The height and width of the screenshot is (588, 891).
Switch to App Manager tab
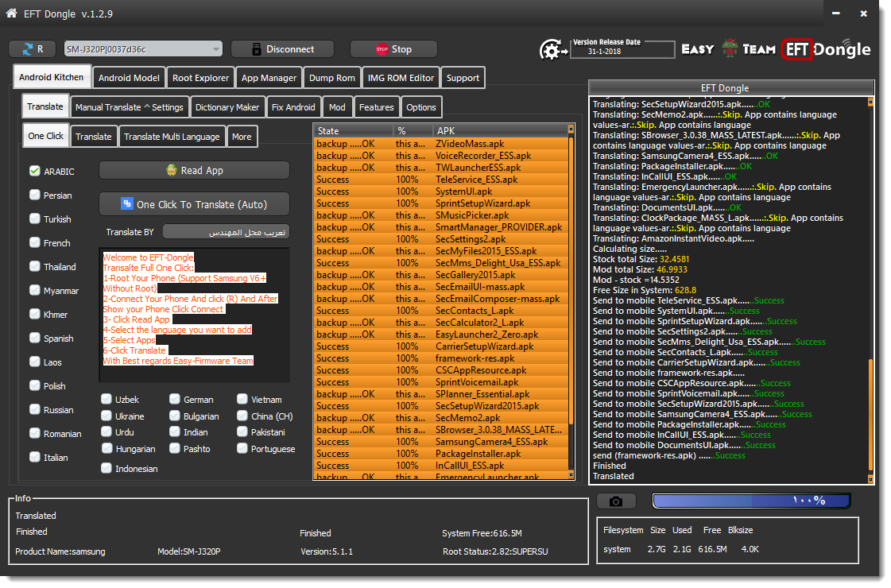[x=269, y=78]
